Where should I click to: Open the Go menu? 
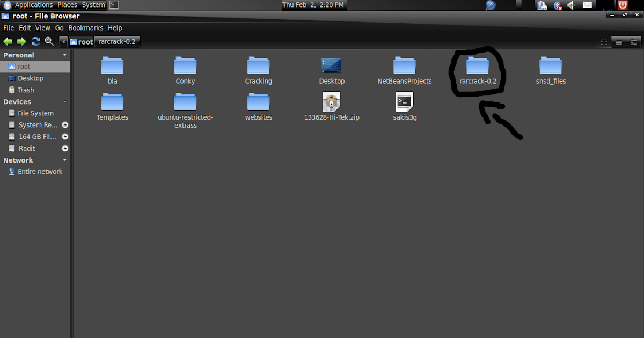click(x=59, y=28)
